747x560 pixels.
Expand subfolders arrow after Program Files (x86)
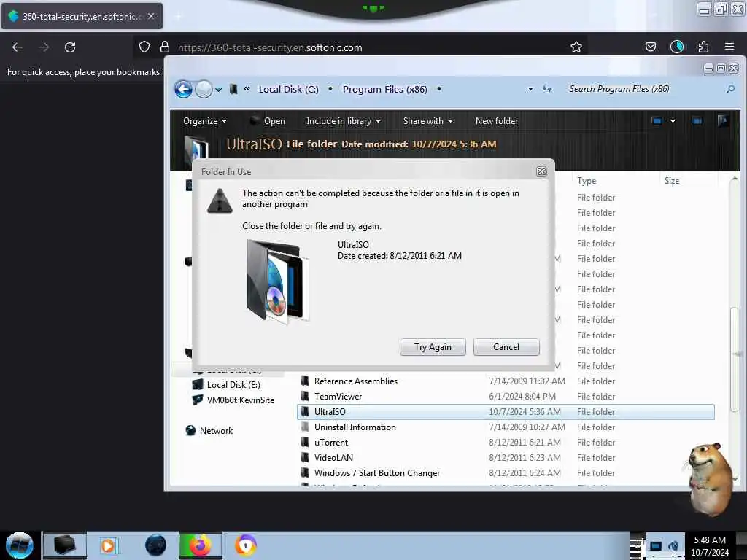coord(438,88)
